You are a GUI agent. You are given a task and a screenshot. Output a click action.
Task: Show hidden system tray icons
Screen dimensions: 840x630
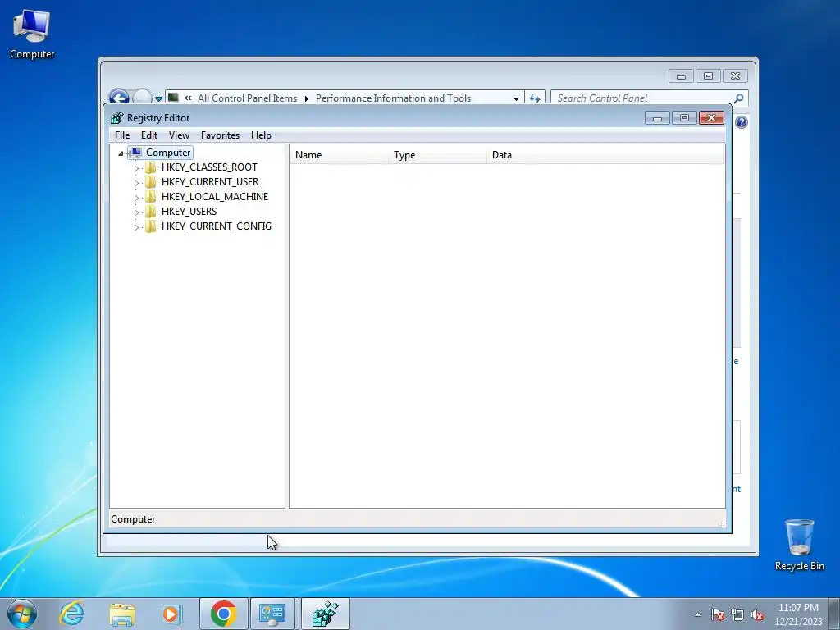[x=697, y=614]
